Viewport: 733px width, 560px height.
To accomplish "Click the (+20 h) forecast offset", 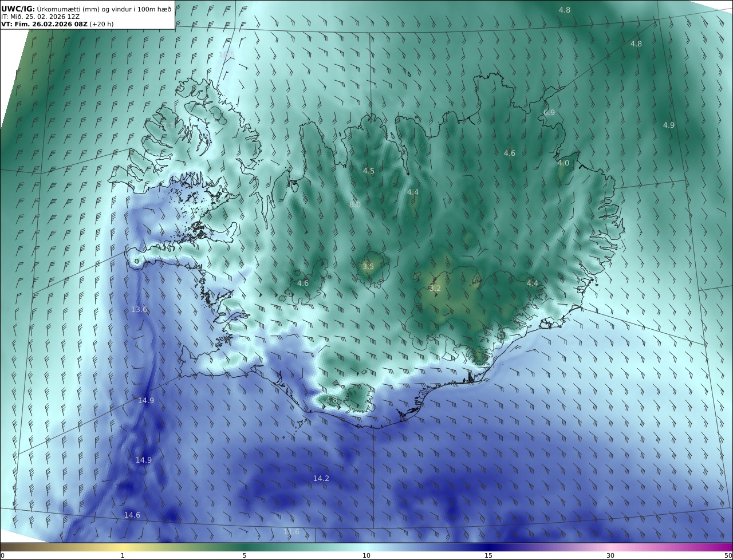I will tap(102, 24).
